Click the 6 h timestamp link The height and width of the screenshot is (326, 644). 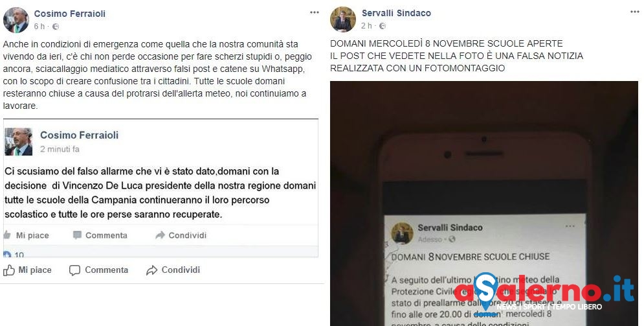click(39, 27)
